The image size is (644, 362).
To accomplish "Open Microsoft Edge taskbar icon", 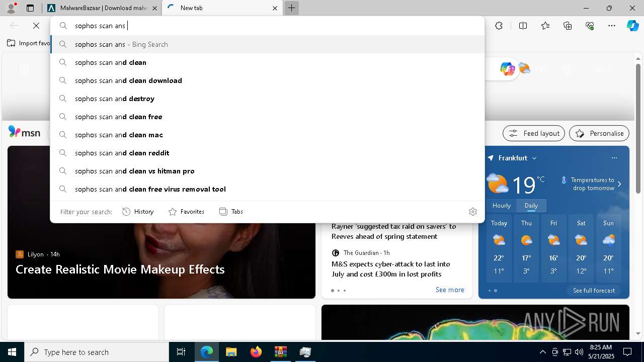I will click(x=207, y=352).
